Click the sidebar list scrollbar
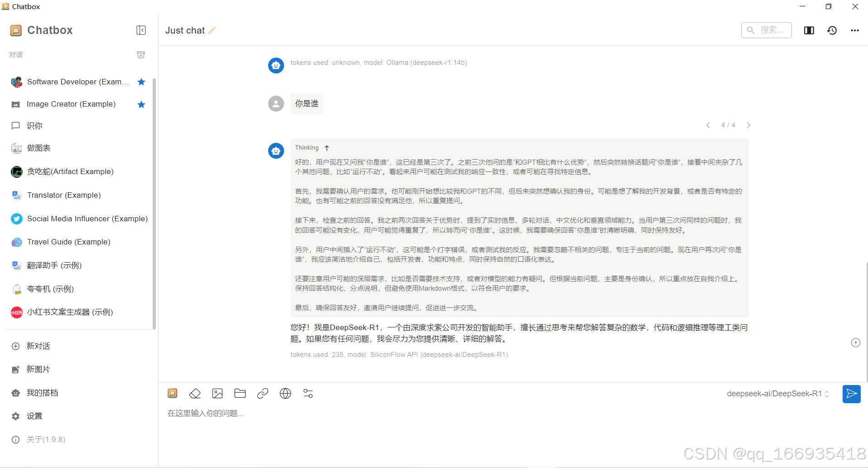 tap(154, 203)
